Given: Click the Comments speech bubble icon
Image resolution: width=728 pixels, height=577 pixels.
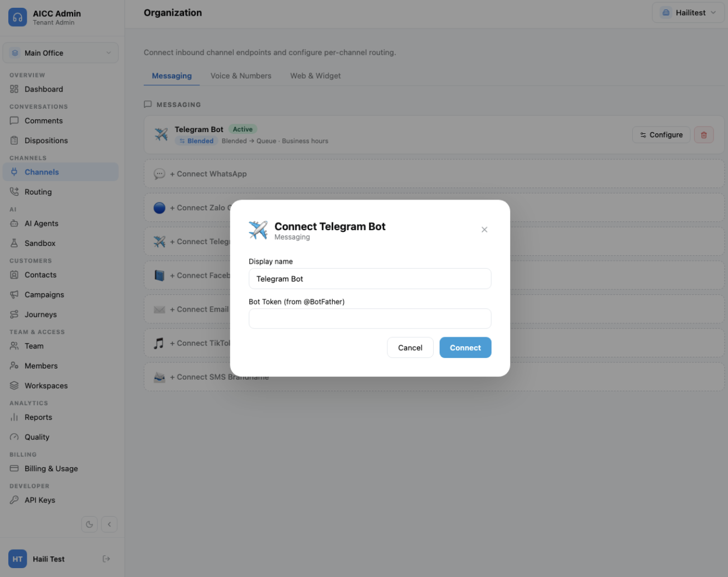Looking at the screenshot, I should (14, 120).
